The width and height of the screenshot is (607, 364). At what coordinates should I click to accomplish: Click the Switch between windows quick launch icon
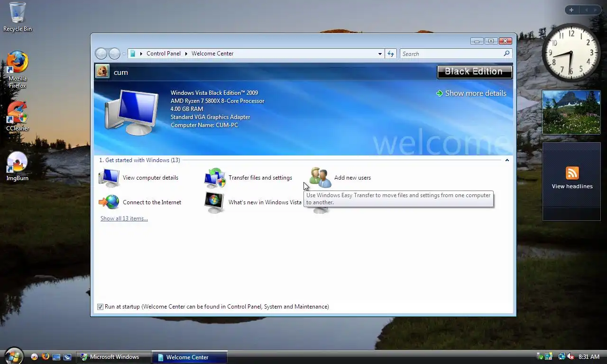pos(67,357)
